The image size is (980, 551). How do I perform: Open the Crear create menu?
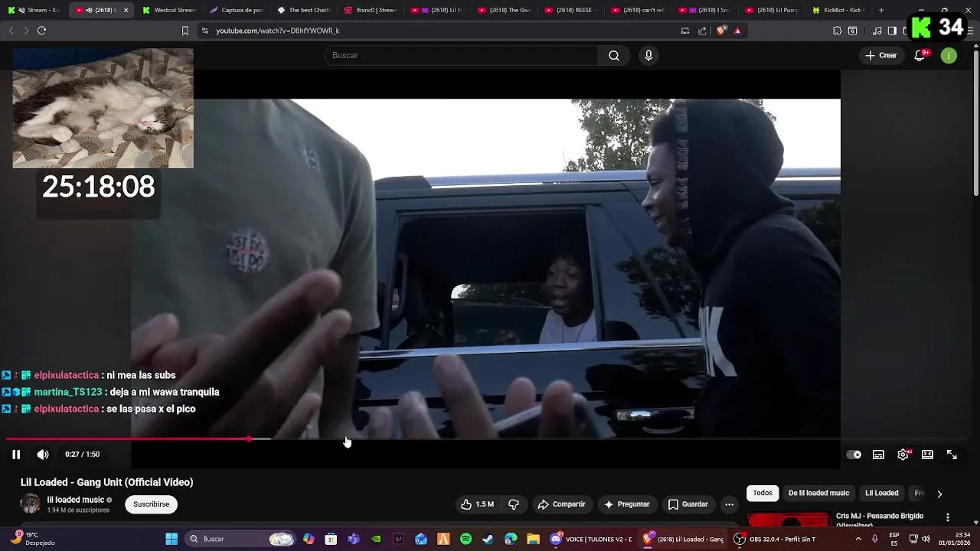point(881,55)
